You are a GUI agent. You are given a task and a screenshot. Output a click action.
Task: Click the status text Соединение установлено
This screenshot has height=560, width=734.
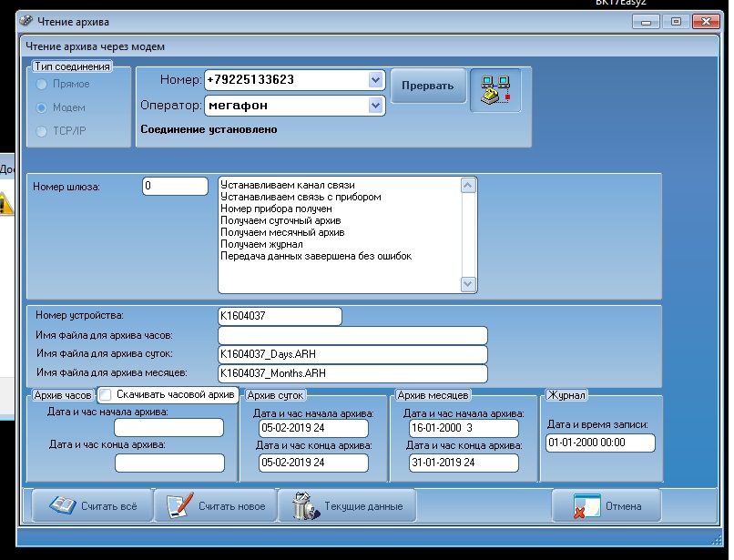[x=209, y=129]
